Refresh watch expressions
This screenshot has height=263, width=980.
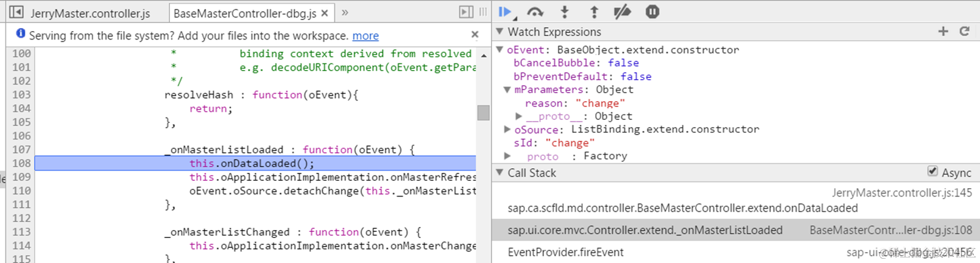click(964, 31)
